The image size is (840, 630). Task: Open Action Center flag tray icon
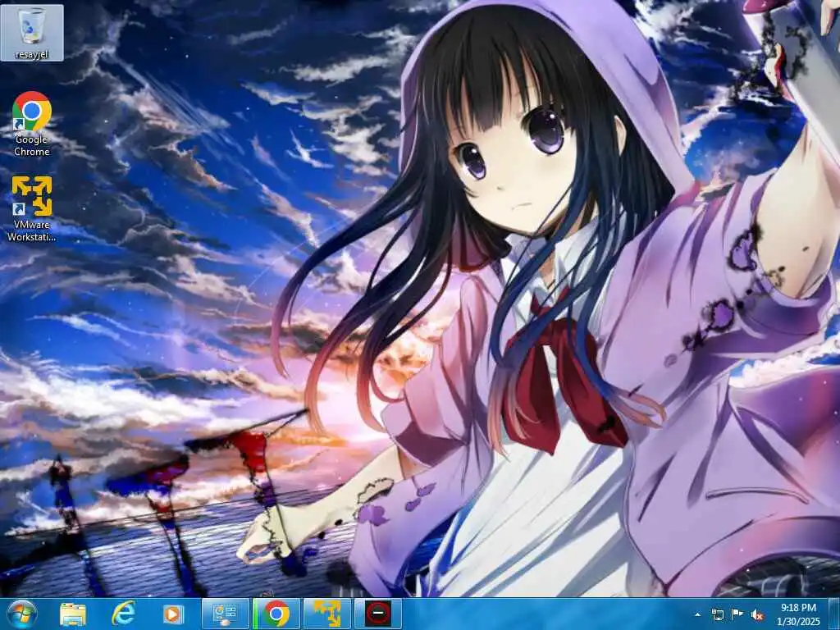tap(737, 615)
